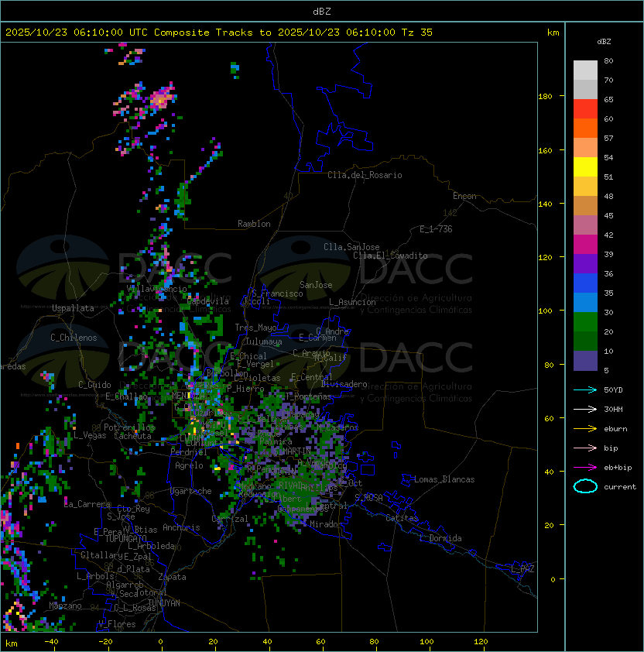Image resolution: width=644 pixels, height=652 pixels.
Task: Pick the light blue swatch near 35 dBZ
Action: pyautogui.click(x=585, y=302)
